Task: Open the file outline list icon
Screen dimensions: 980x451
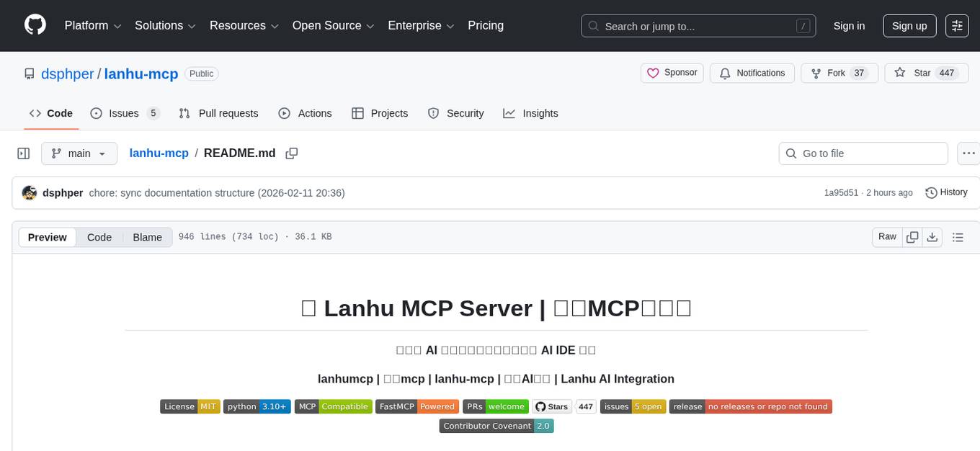Action: pos(958,236)
